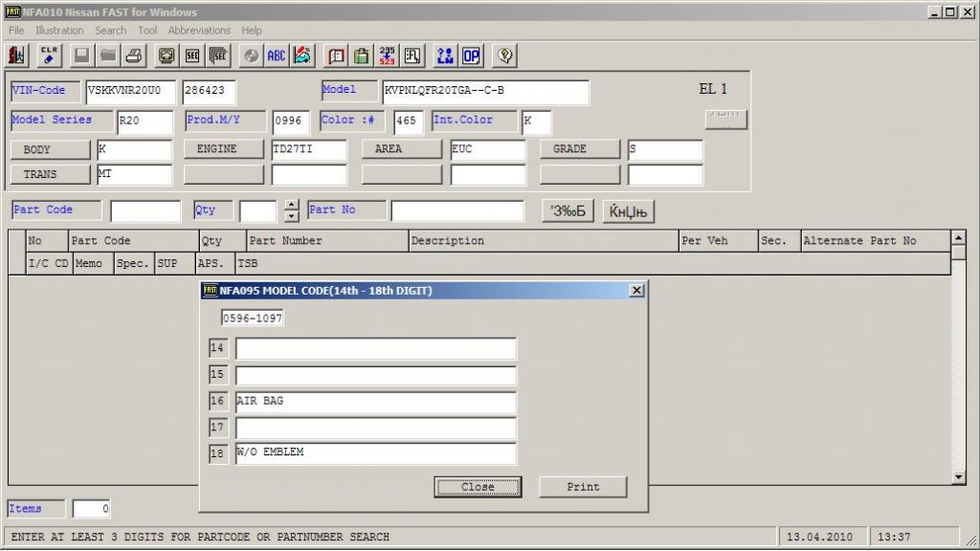Click the exit door icon in toolbar
Screen dimensions: 980x551
coord(17,55)
